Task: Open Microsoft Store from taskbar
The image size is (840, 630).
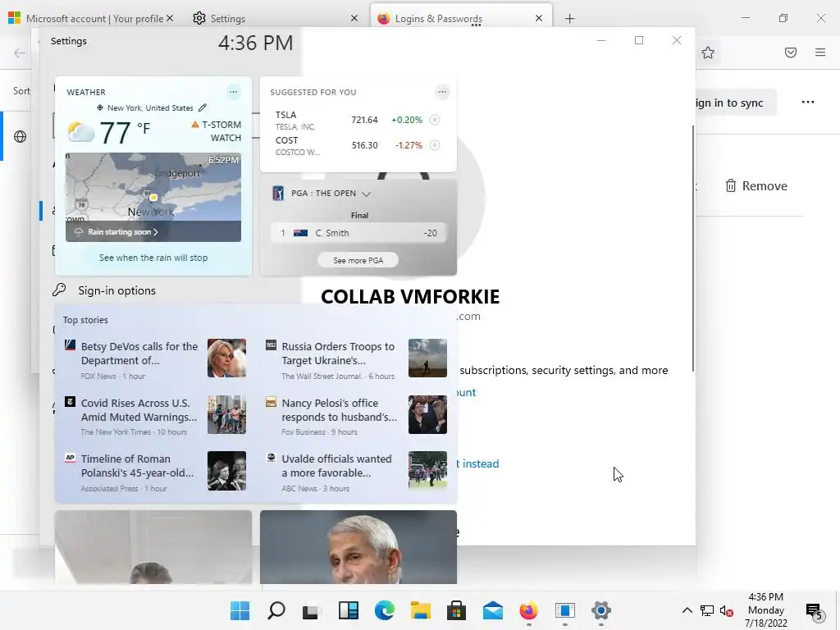Action: (456, 610)
